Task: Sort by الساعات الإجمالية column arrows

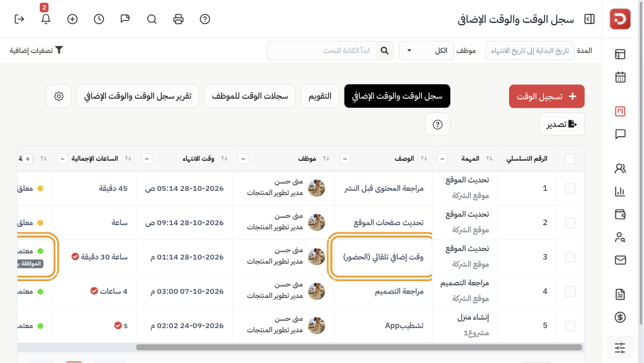Action: click(x=128, y=158)
